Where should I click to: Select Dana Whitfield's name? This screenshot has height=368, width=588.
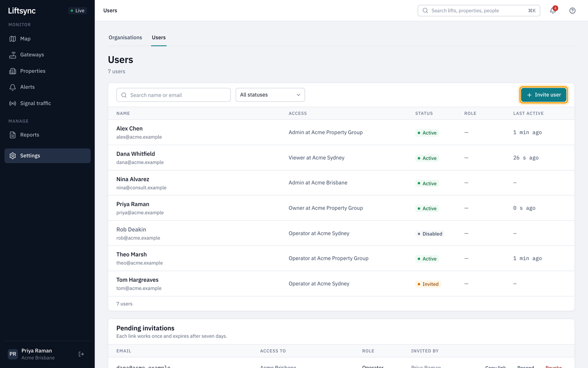pyautogui.click(x=136, y=154)
